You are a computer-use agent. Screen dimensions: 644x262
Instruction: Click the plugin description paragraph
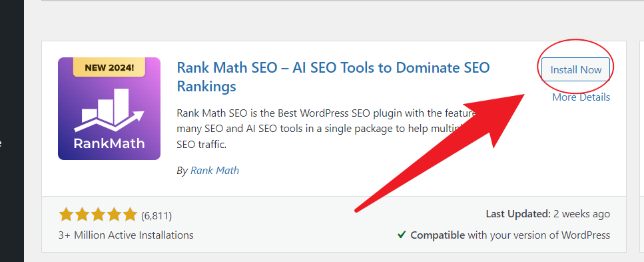click(x=326, y=129)
